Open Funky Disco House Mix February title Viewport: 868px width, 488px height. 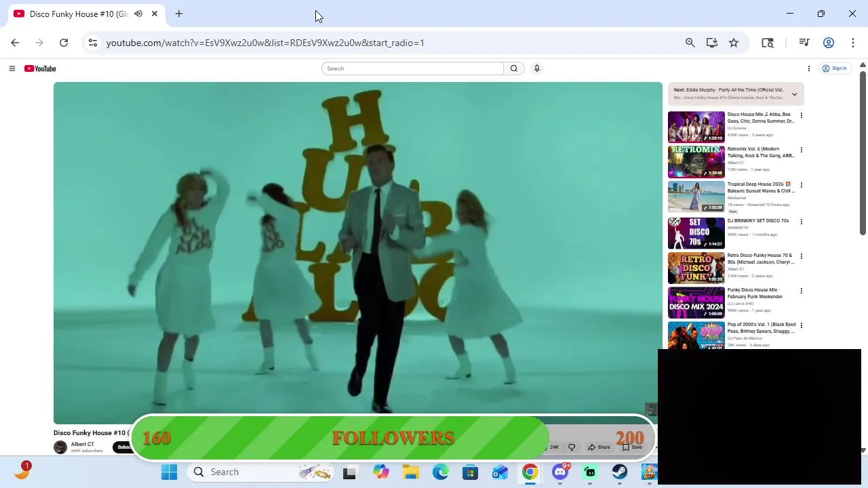click(755, 293)
